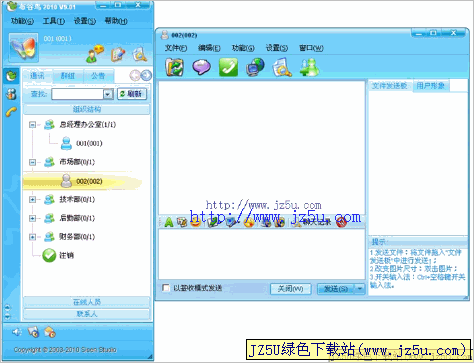Open the search combo box dropdown arrow
This screenshot has width=474, height=363.
108,94
